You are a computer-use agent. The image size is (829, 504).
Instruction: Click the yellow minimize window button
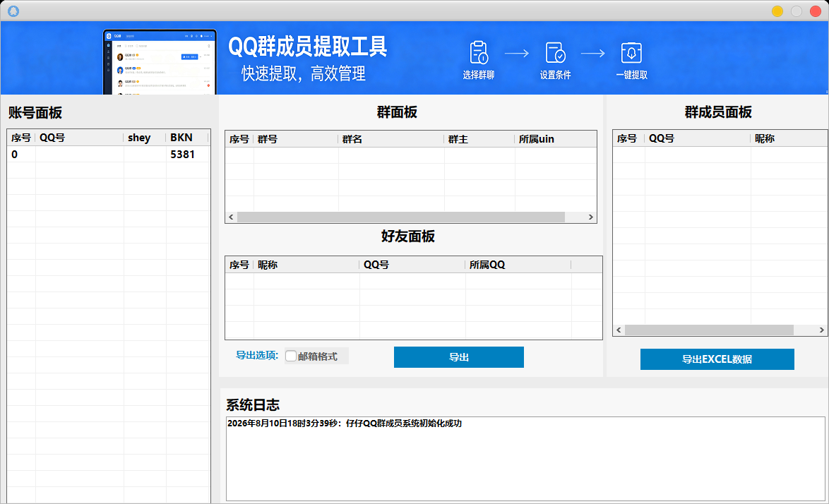[777, 11]
